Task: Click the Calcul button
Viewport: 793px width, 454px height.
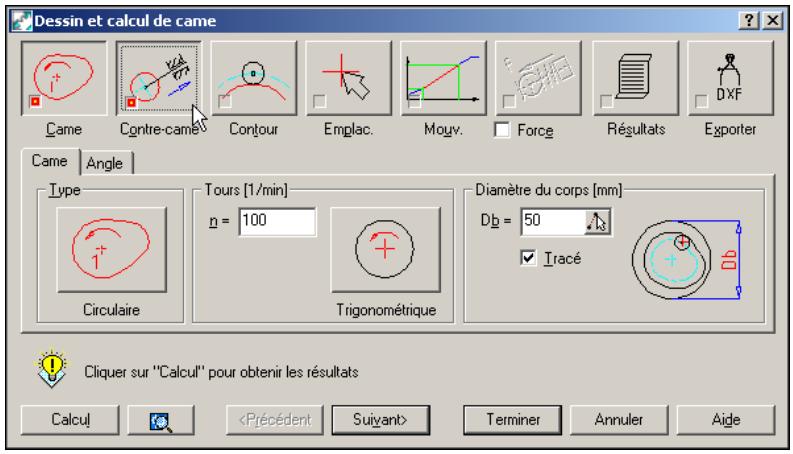Action: tap(70, 420)
